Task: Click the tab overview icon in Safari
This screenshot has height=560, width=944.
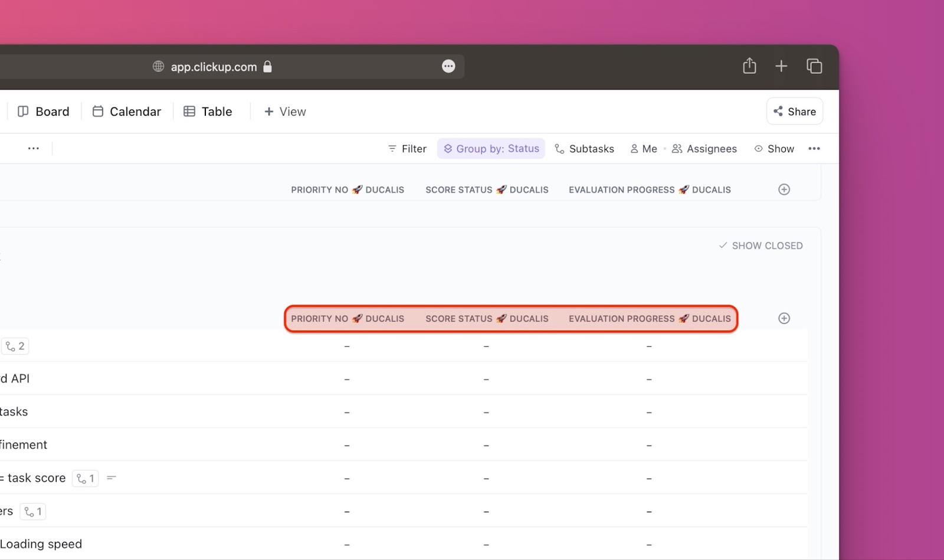Action: (814, 66)
